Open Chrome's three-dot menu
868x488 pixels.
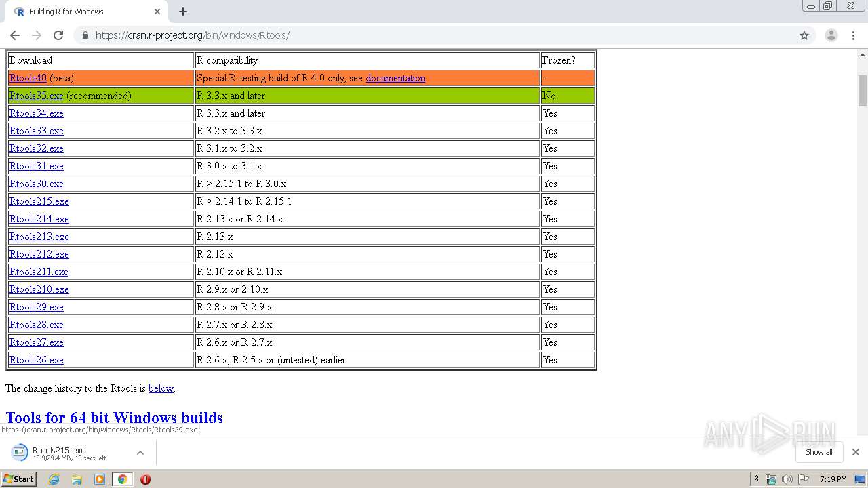pyautogui.click(x=853, y=35)
